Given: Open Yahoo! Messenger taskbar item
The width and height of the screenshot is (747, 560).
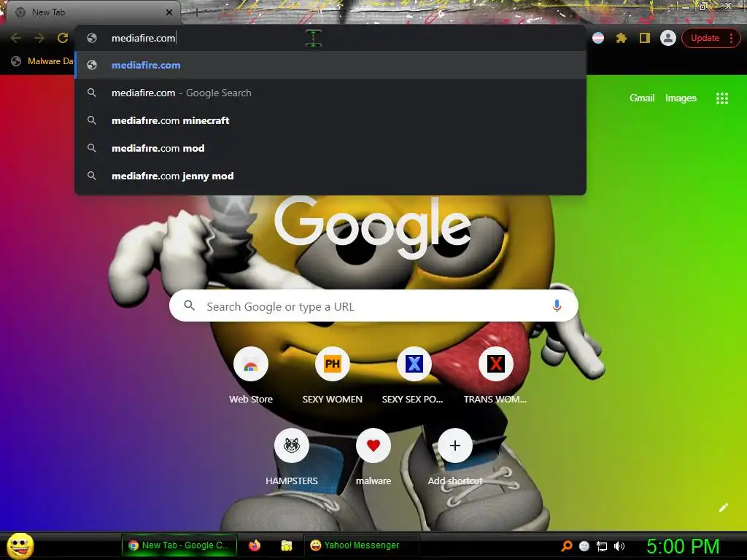Looking at the screenshot, I should pyautogui.click(x=361, y=545).
